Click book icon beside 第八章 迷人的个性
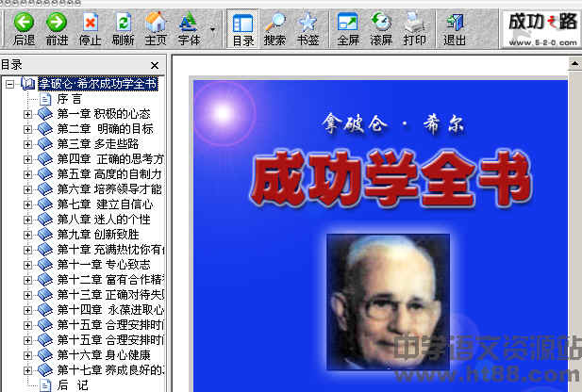 coord(45,220)
